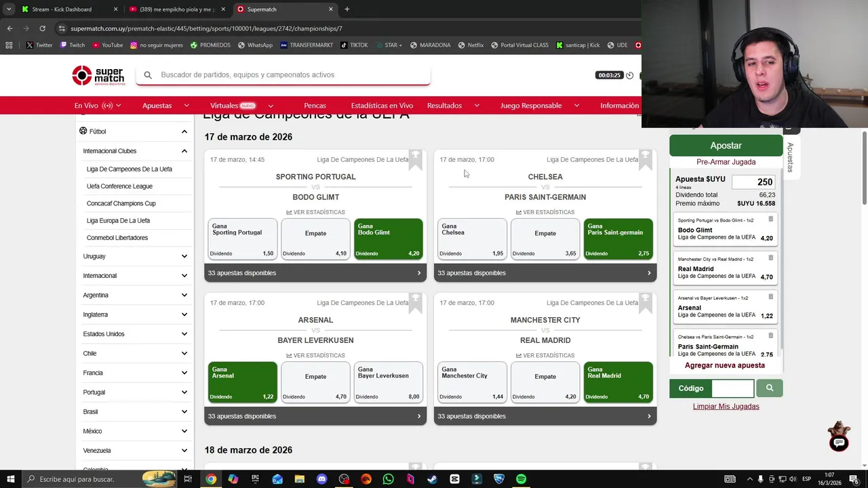The image size is (868, 488).
Task: Select Empate for Sporting Portugal vs Bodo Glimt
Action: (x=315, y=239)
